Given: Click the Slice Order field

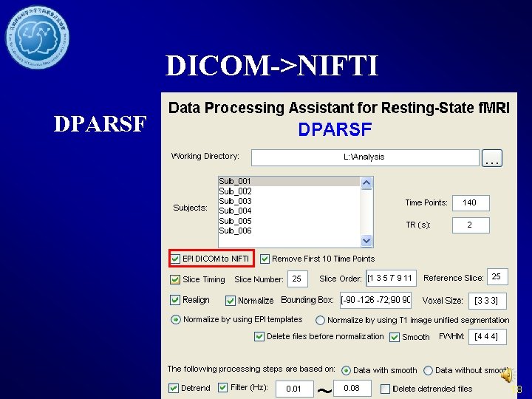Looking at the screenshot, I should coord(391,279).
